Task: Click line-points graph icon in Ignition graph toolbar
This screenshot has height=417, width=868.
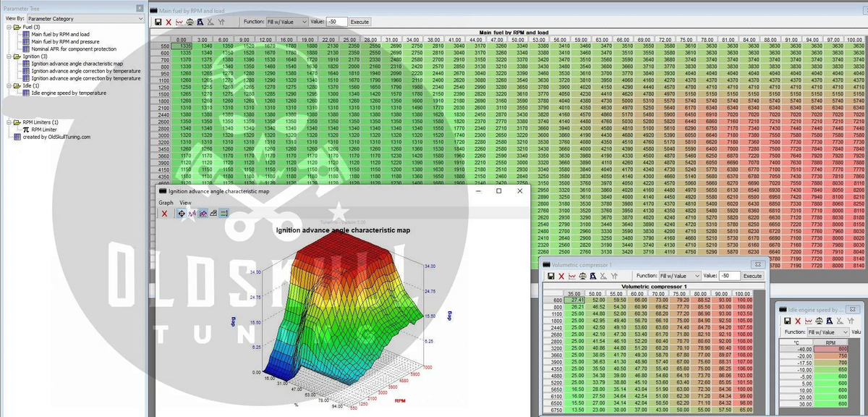Action: (192, 214)
